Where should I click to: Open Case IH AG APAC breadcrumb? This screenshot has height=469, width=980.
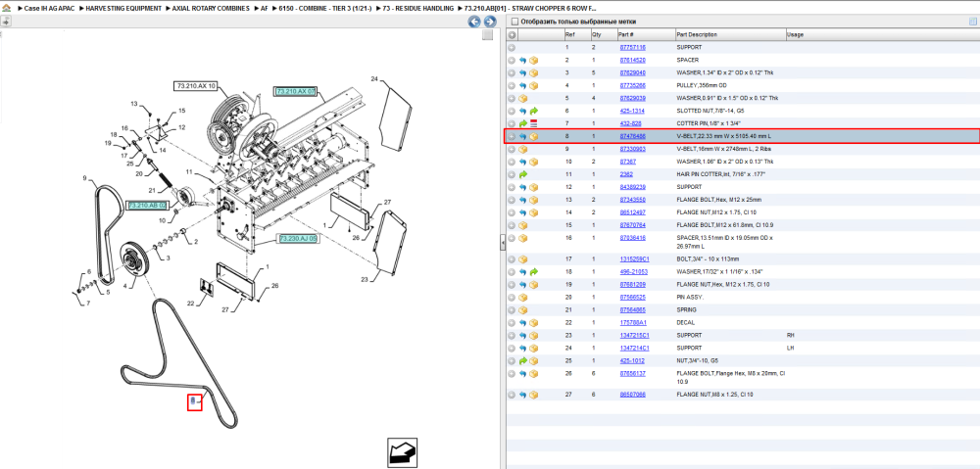coord(50,9)
